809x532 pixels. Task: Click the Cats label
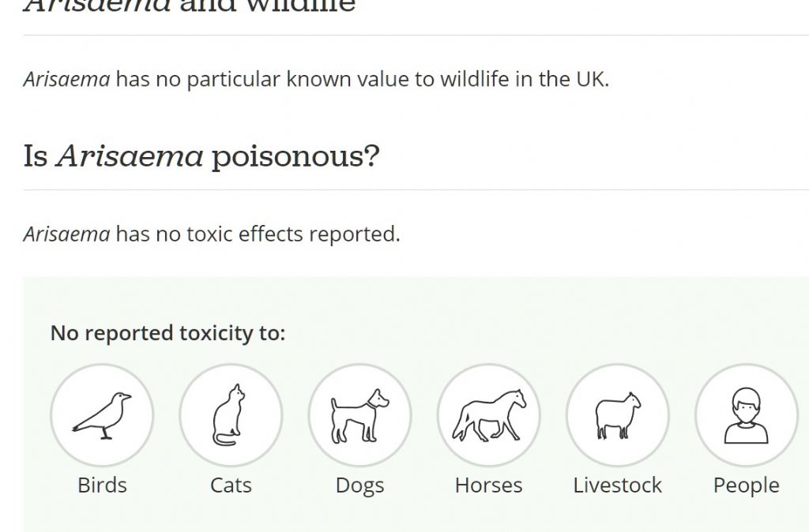tap(231, 485)
